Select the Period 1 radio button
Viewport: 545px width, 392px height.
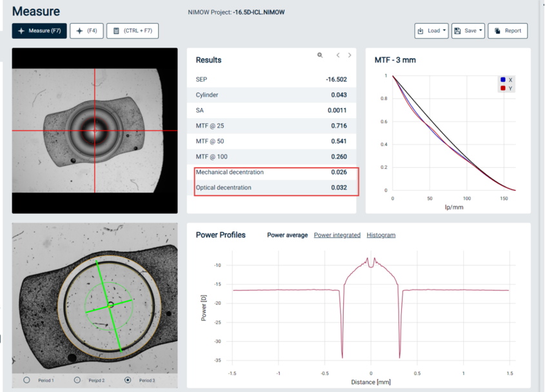point(27,380)
